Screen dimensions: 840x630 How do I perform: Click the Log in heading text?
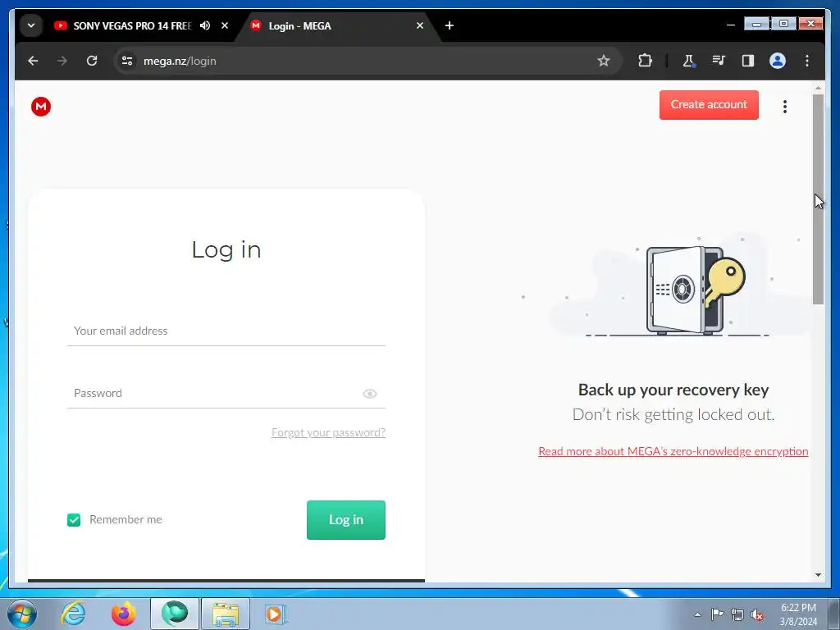tap(226, 249)
